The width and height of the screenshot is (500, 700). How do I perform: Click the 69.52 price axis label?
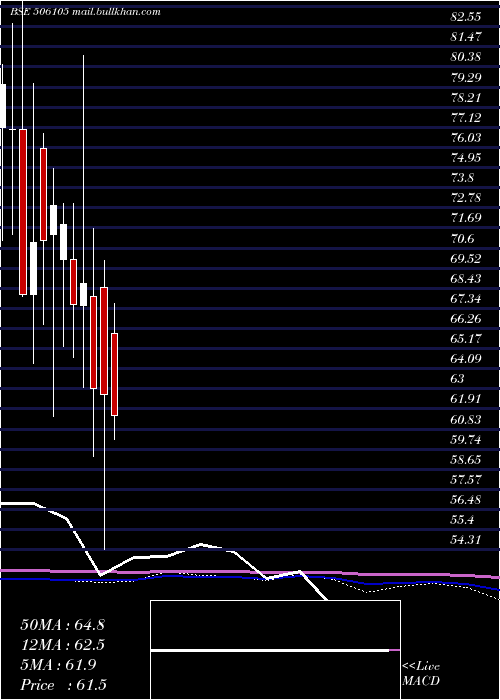click(466, 259)
